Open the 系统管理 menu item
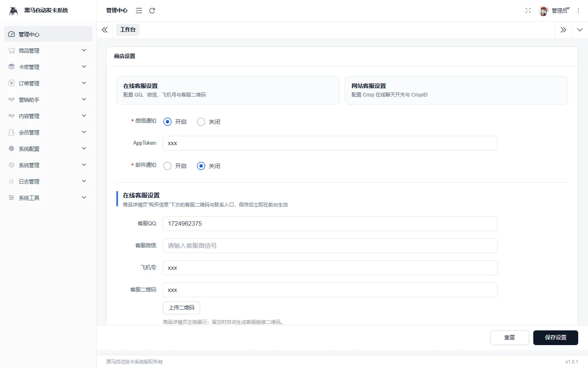This screenshot has height=368, width=588. 48,165
